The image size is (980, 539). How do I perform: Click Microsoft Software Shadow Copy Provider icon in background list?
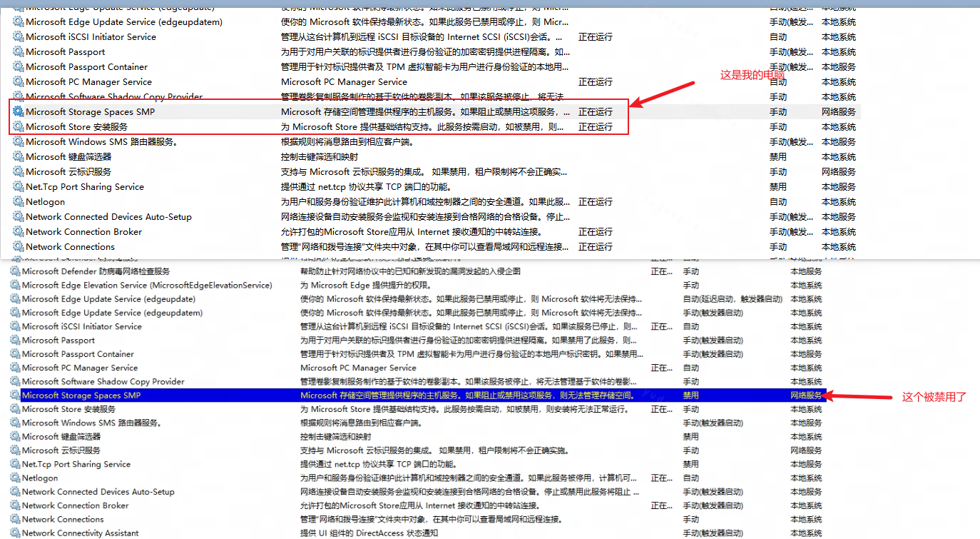[x=16, y=381]
